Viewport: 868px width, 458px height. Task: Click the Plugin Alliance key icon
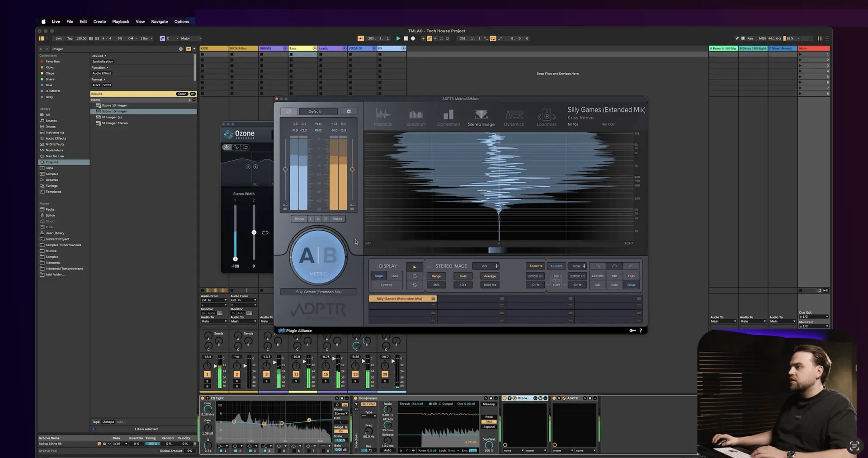[632, 331]
